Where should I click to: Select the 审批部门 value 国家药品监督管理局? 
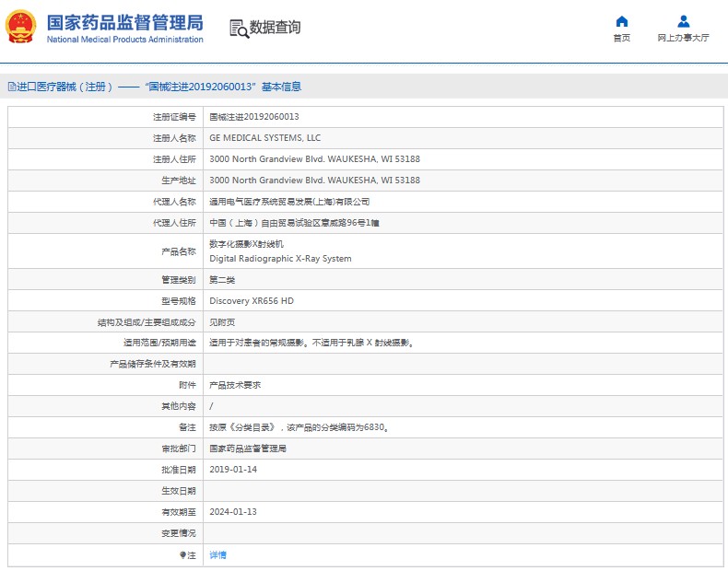[x=248, y=449]
